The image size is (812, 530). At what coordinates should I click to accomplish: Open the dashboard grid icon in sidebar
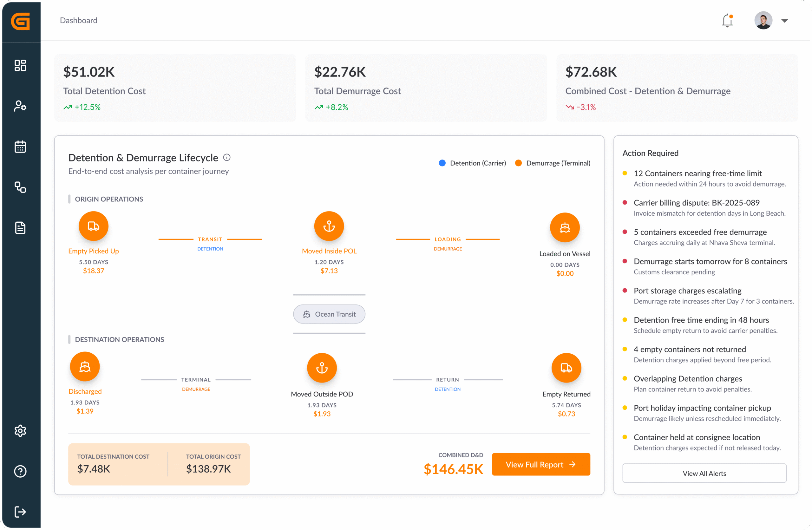point(20,65)
